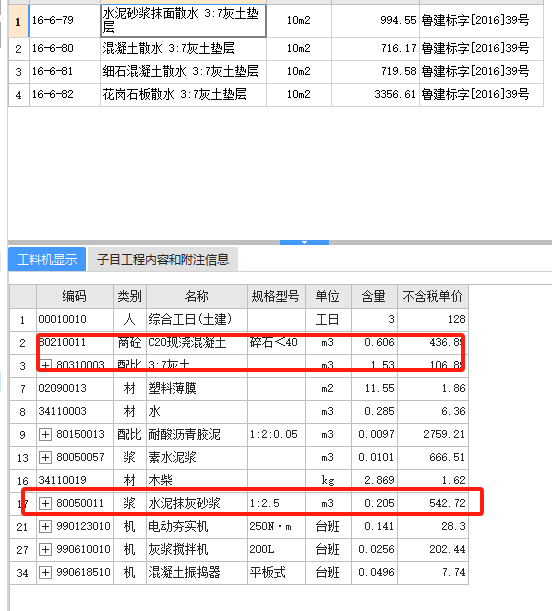This screenshot has width=552, height=611.
Task: Collapse panel using the blue splitter arrow
Action: tap(304, 242)
